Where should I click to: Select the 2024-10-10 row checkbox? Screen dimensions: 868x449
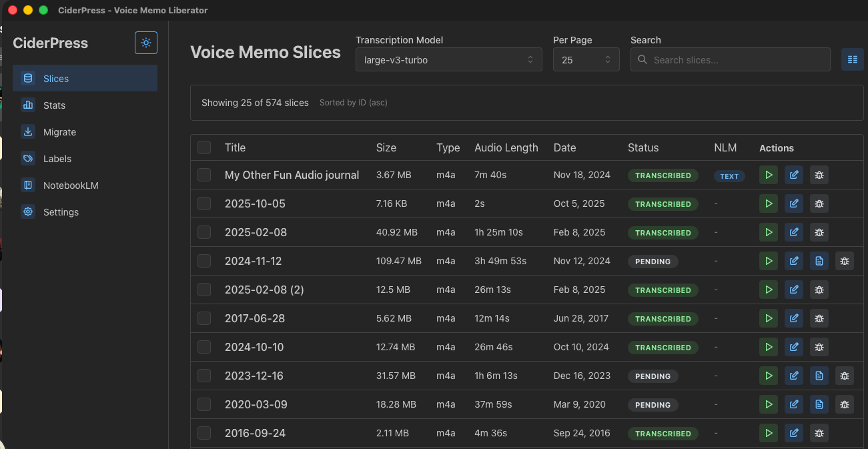point(204,347)
